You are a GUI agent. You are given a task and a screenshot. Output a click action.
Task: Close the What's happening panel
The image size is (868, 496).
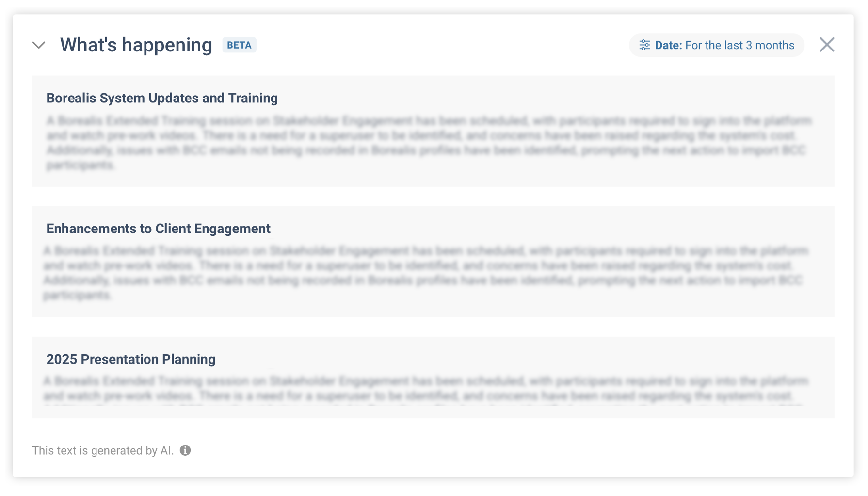tap(827, 45)
